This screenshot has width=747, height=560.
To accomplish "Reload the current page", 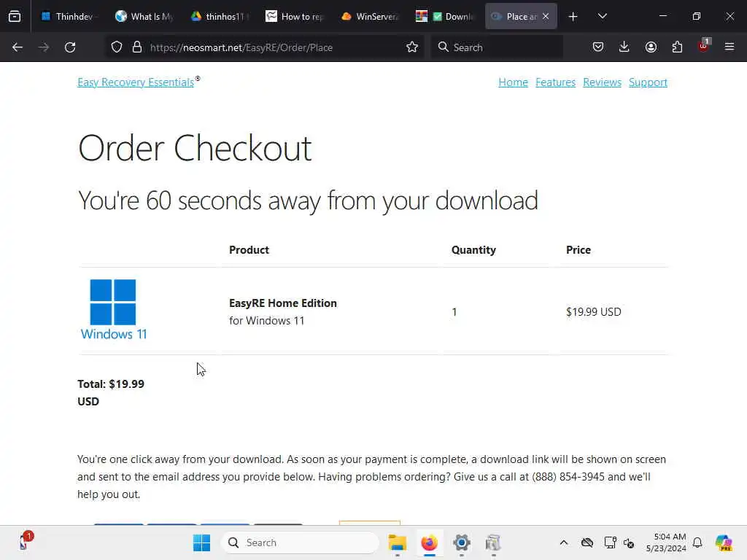I will [x=70, y=47].
